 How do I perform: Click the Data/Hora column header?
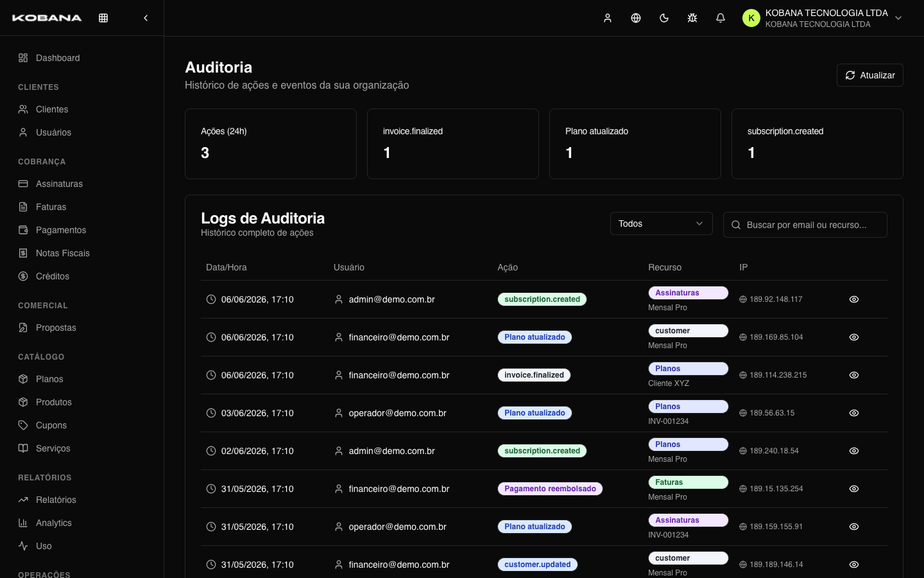(227, 267)
